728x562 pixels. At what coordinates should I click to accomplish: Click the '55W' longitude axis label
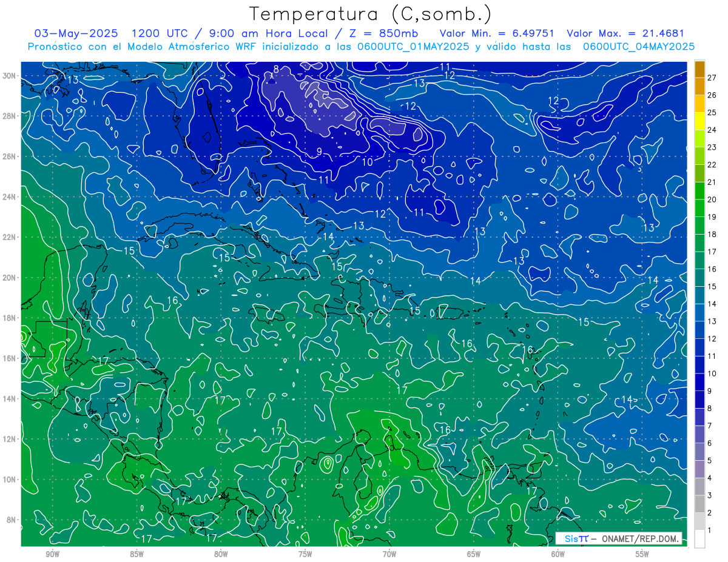tap(642, 554)
